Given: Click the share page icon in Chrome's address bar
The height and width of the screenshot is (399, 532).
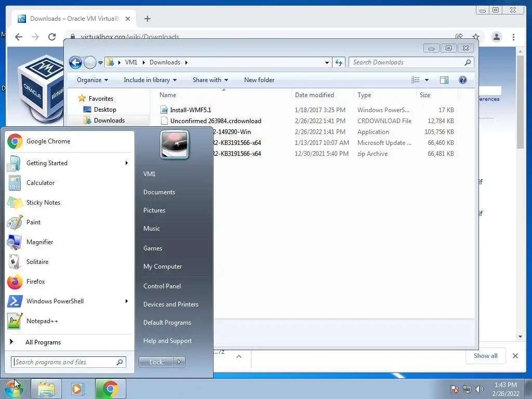Looking at the screenshot, I should 459,37.
